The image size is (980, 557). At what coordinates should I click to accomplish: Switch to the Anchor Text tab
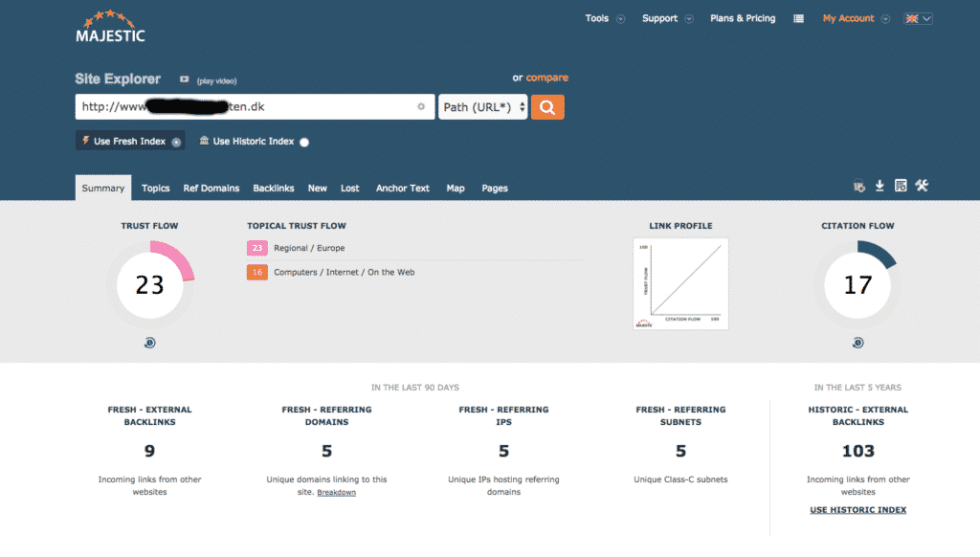(403, 189)
